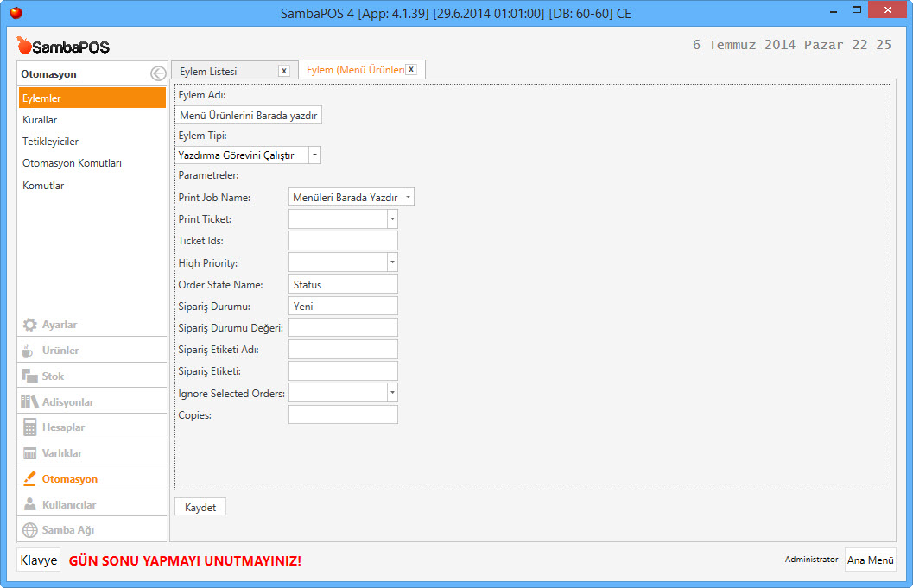Click the Ayarlar gear icon
The height and width of the screenshot is (588, 913).
tap(29, 325)
